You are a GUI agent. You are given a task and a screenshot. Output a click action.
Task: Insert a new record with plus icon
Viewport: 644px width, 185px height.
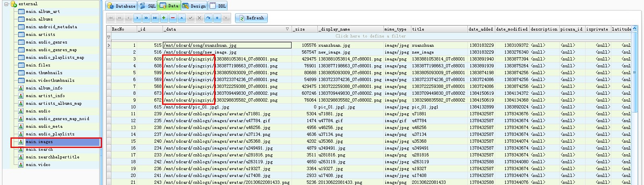(x=164, y=18)
